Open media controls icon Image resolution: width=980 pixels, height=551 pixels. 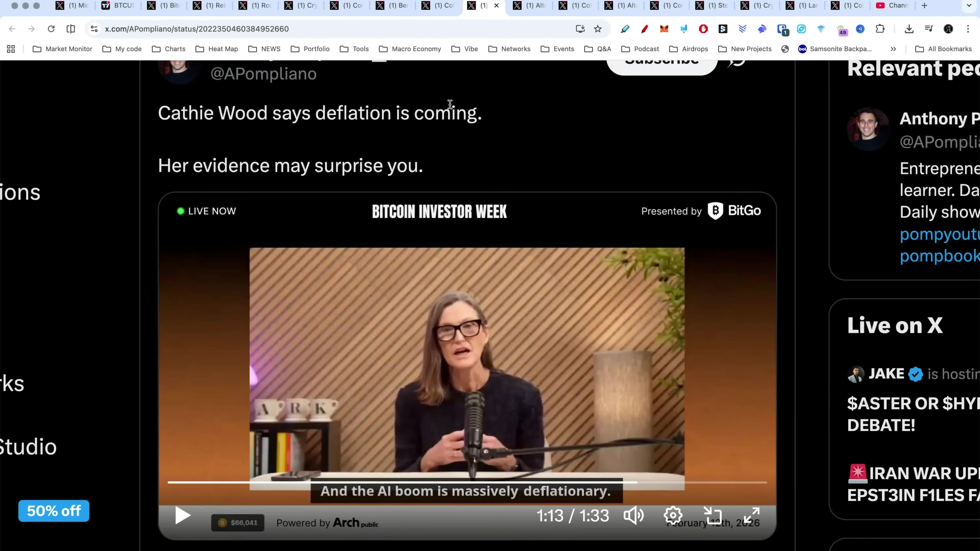(x=929, y=29)
